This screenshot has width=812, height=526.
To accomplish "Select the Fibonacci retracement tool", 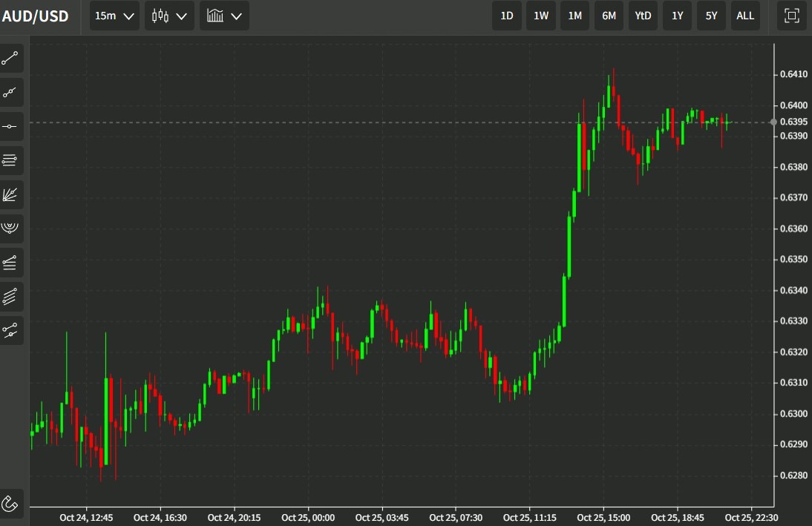I will 10,263.
